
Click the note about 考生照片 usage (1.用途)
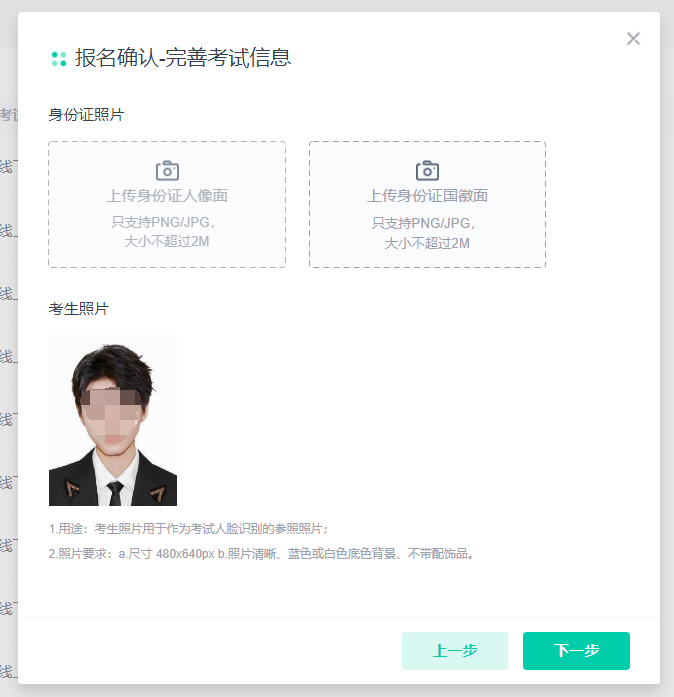pyautogui.click(x=189, y=528)
